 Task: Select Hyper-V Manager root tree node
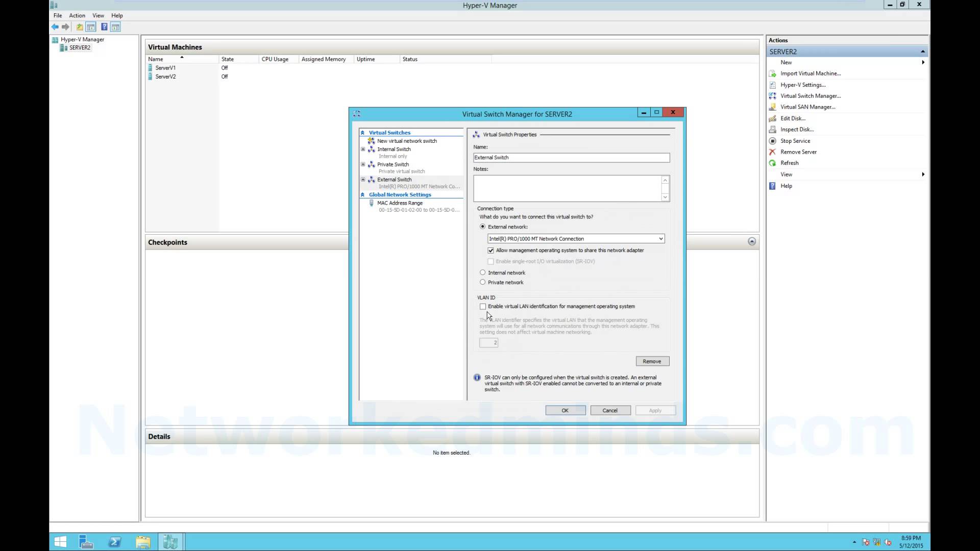pos(82,39)
